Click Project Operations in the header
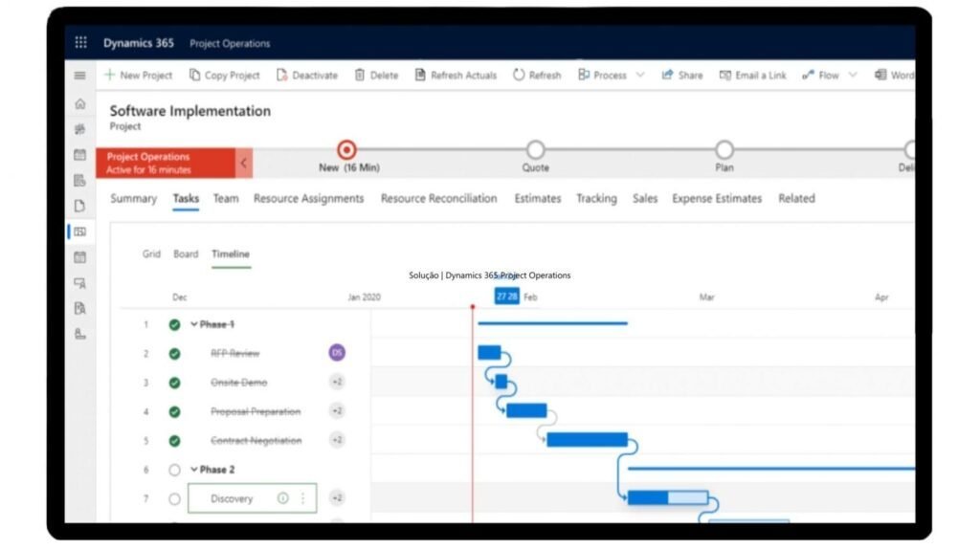The width and height of the screenshot is (980, 550). click(230, 43)
